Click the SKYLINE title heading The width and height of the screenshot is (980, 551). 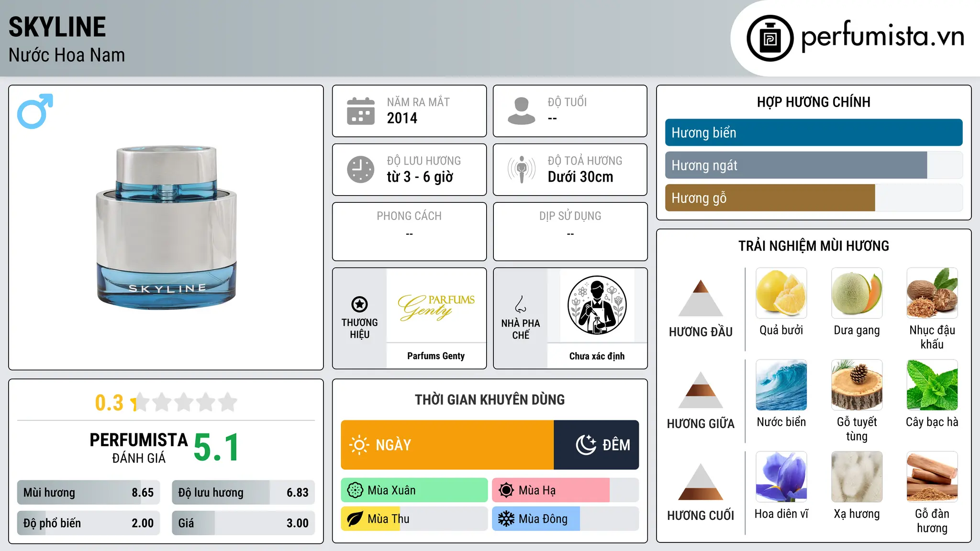point(57,27)
